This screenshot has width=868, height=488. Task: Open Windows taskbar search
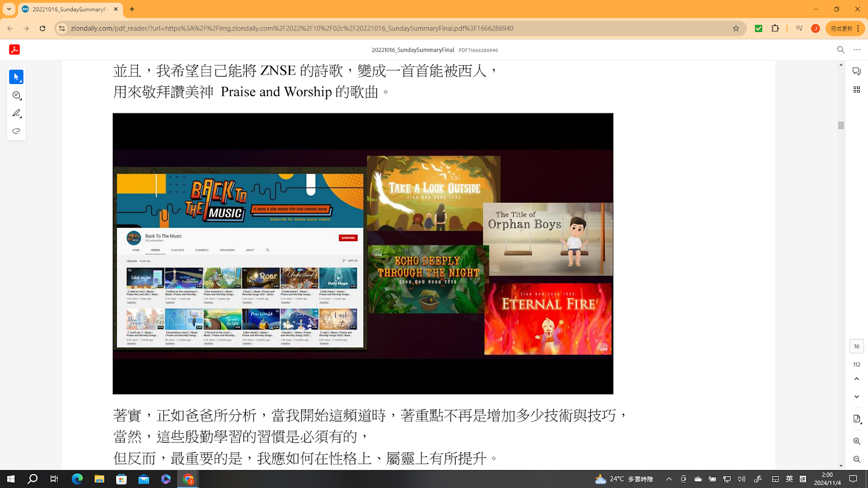tap(33, 479)
